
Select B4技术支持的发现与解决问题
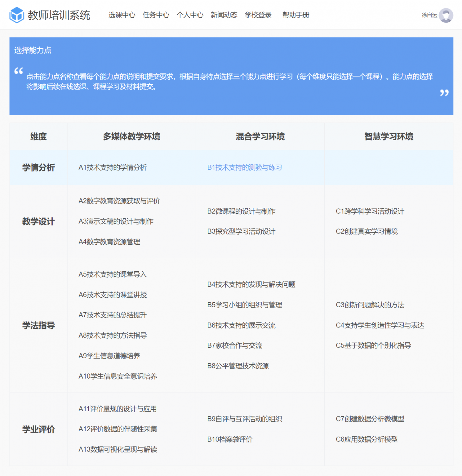click(251, 284)
